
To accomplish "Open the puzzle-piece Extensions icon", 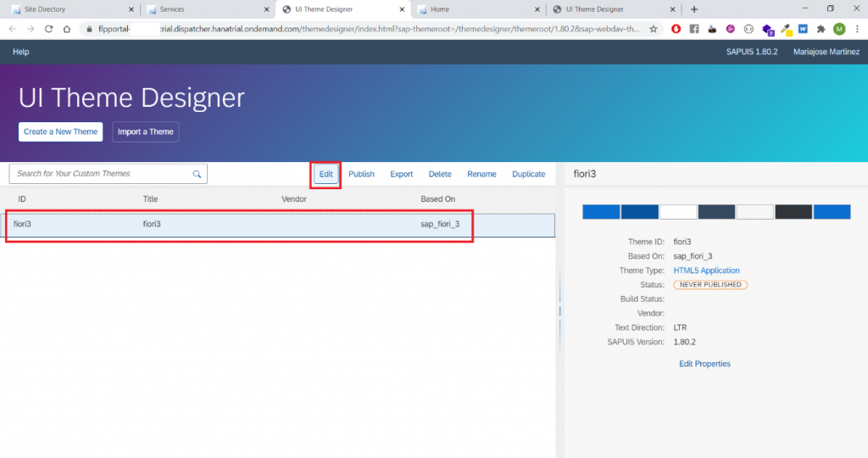I will coord(821,29).
